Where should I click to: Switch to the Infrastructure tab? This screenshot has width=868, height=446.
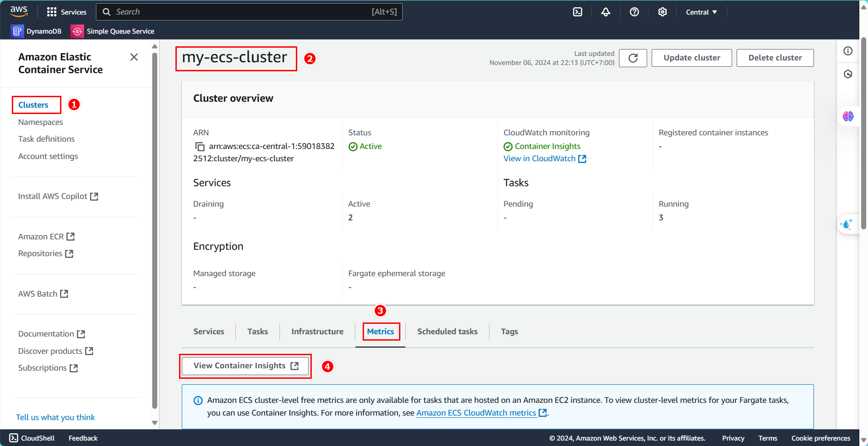pos(317,332)
